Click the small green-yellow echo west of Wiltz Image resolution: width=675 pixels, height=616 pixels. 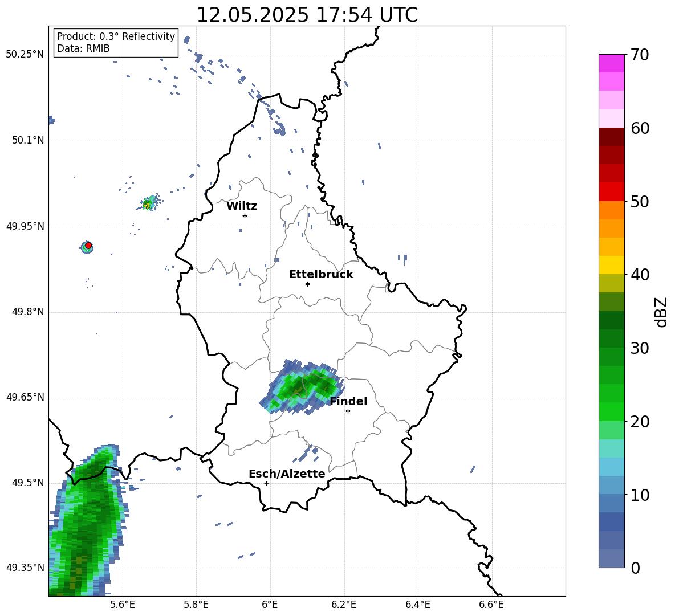point(149,203)
